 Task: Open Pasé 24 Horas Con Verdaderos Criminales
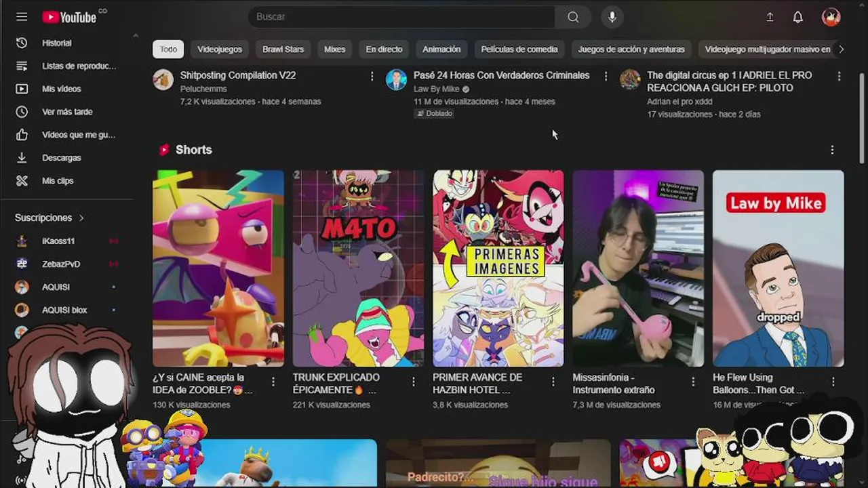click(x=502, y=75)
